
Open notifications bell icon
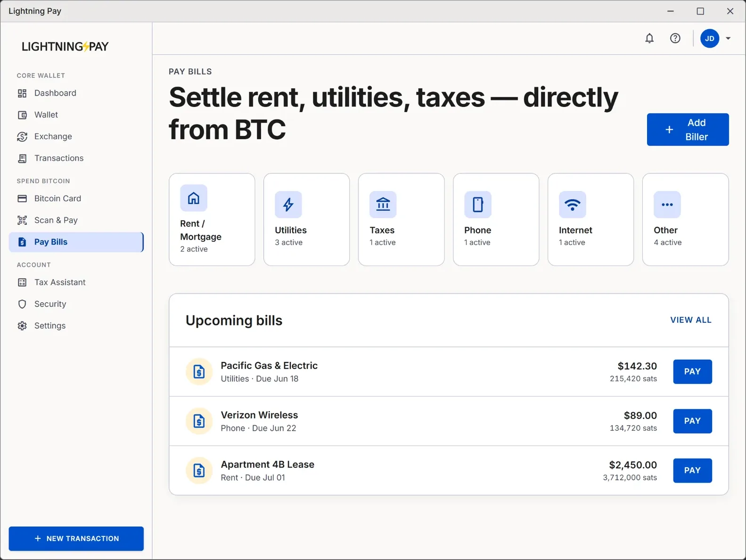(x=649, y=38)
